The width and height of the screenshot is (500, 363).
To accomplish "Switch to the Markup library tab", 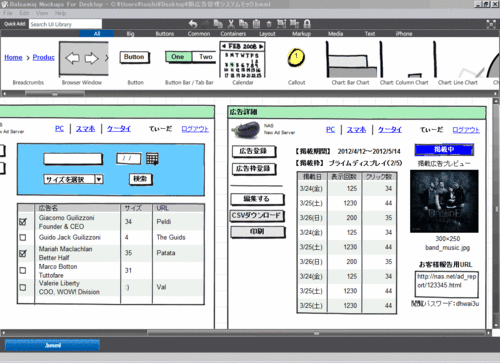I will (x=301, y=34).
